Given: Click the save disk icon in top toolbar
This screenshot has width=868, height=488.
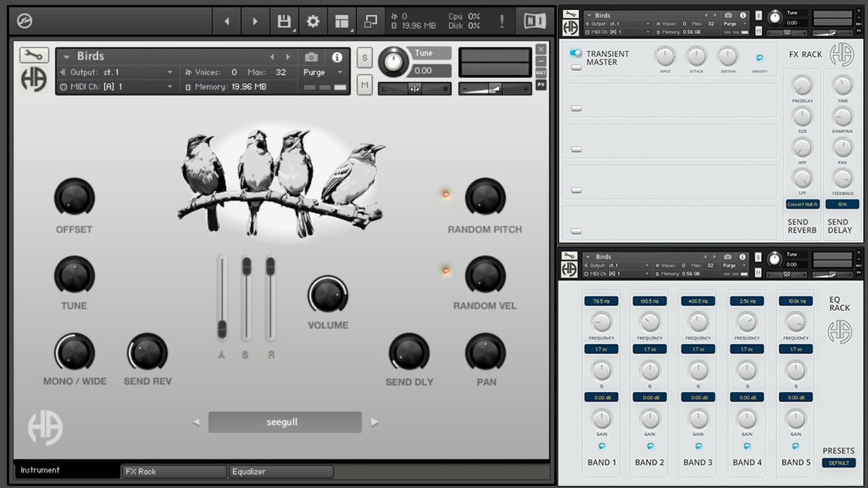Looking at the screenshot, I should pyautogui.click(x=284, y=22).
